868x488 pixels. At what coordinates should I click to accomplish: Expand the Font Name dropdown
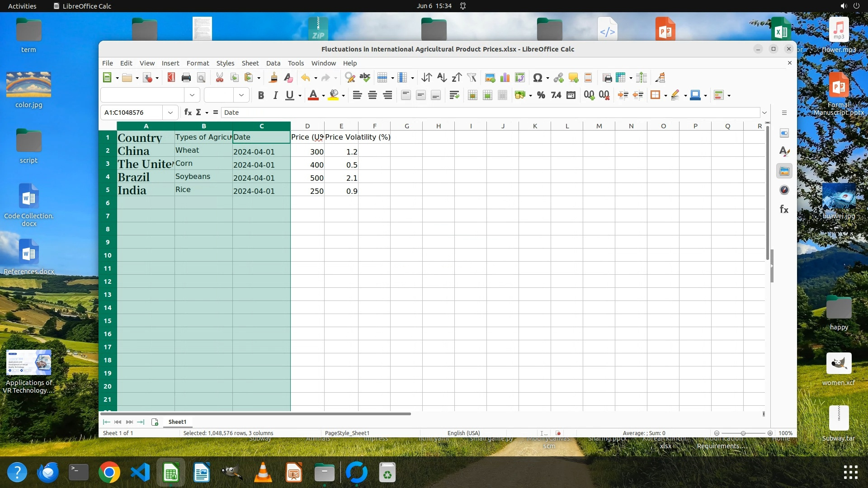192,95
